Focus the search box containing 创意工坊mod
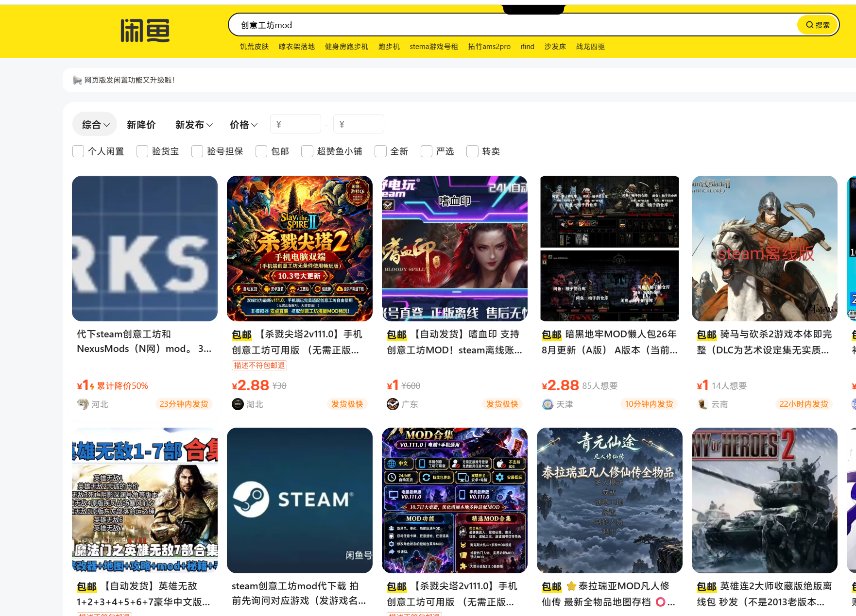Image resolution: width=856 pixels, height=616 pixels. [x=513, y=25]
